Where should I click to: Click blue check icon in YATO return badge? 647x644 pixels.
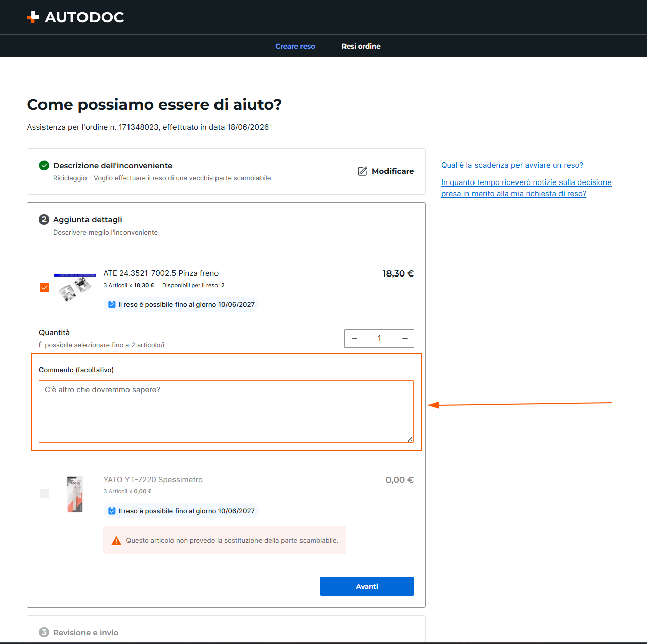(112, 511)
